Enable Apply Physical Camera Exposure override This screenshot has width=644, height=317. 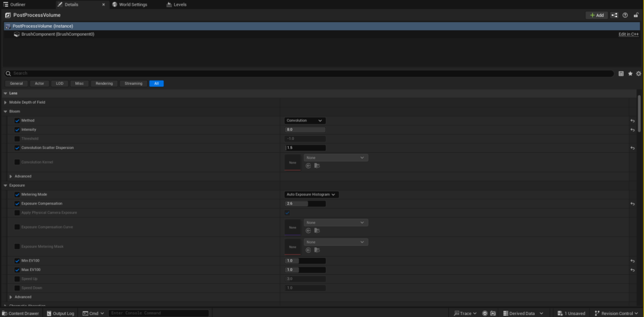(x=17, y=213)
